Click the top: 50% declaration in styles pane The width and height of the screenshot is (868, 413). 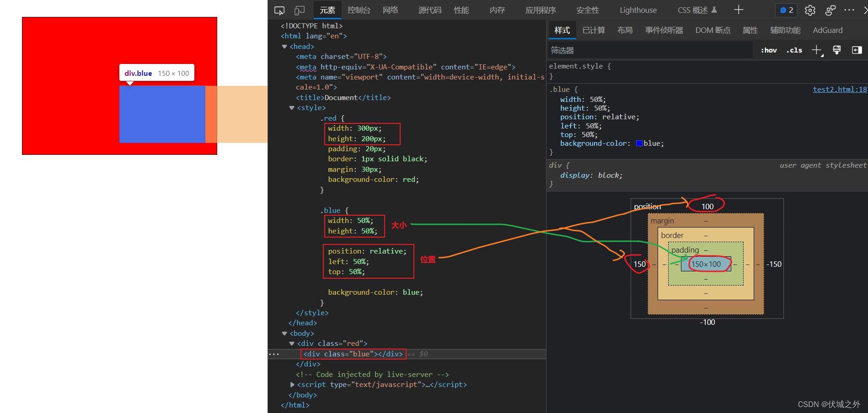[x=579, y=135]
